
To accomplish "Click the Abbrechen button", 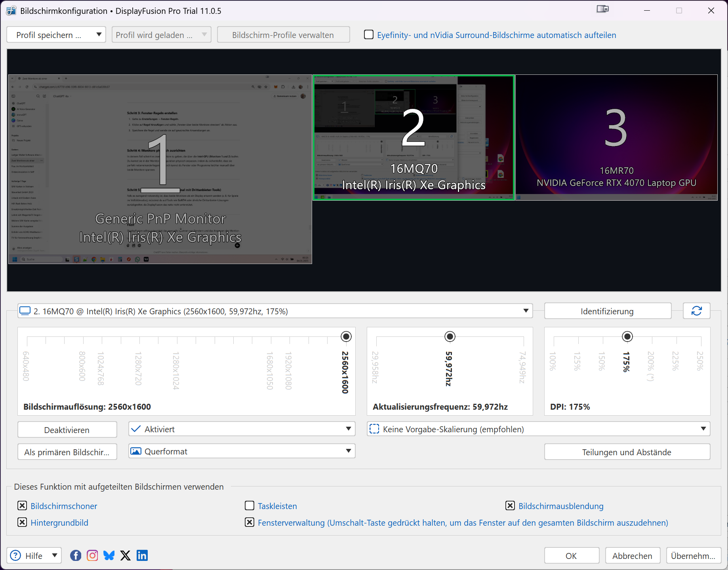I will click(x=633, y=556).
